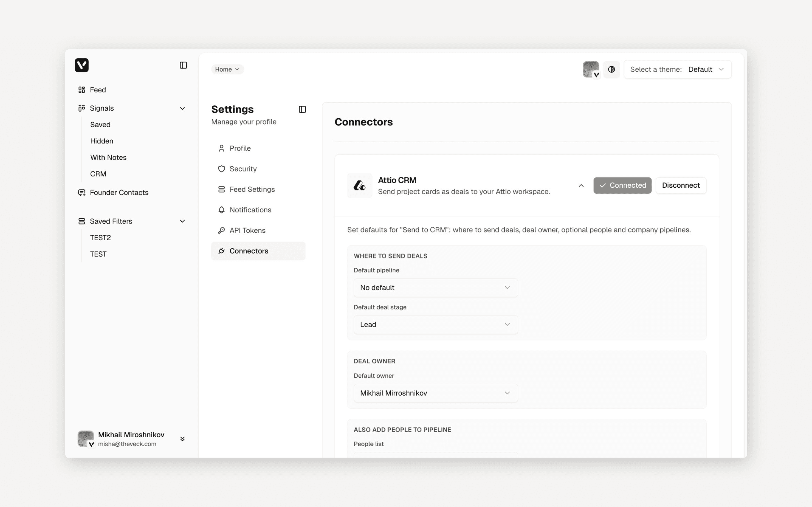Select the Feed Settings menu item
812x507 pixels.
tap(252, 190)
